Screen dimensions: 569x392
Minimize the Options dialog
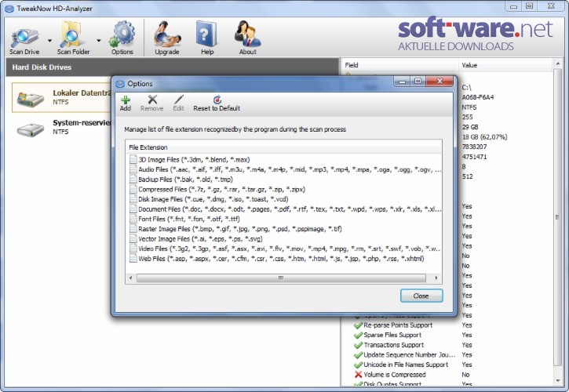pos(402,82)
